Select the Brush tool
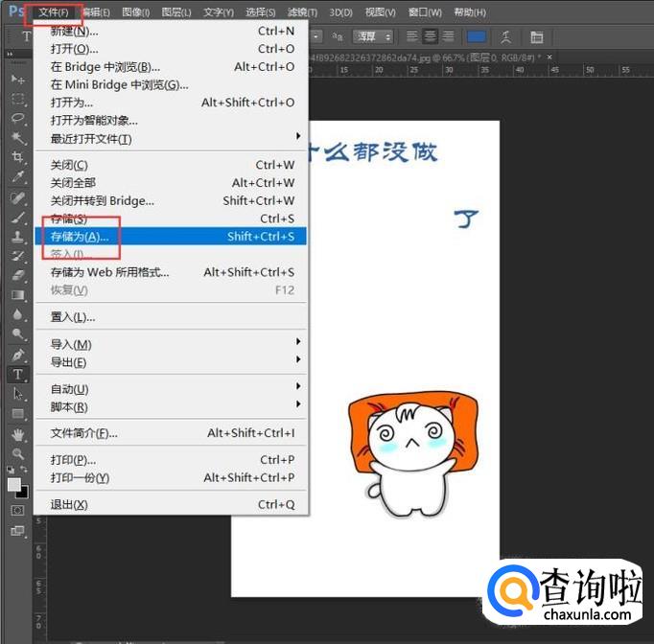The image size is (654, 644). click(x=17, y=217)
